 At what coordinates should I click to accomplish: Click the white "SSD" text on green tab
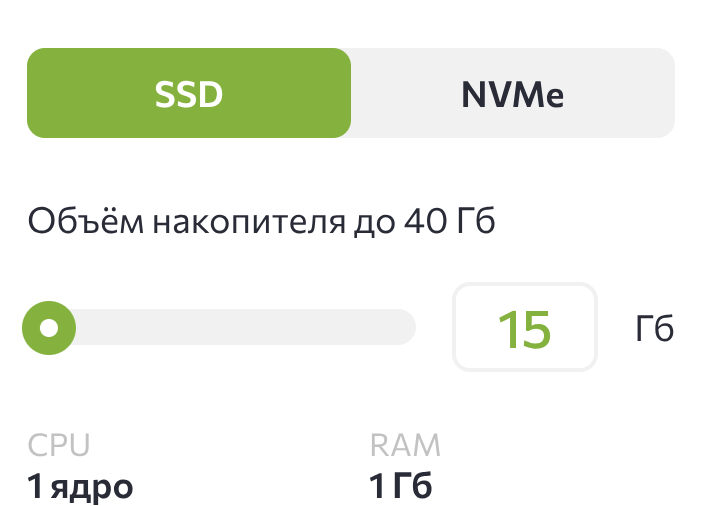[188, 94]
